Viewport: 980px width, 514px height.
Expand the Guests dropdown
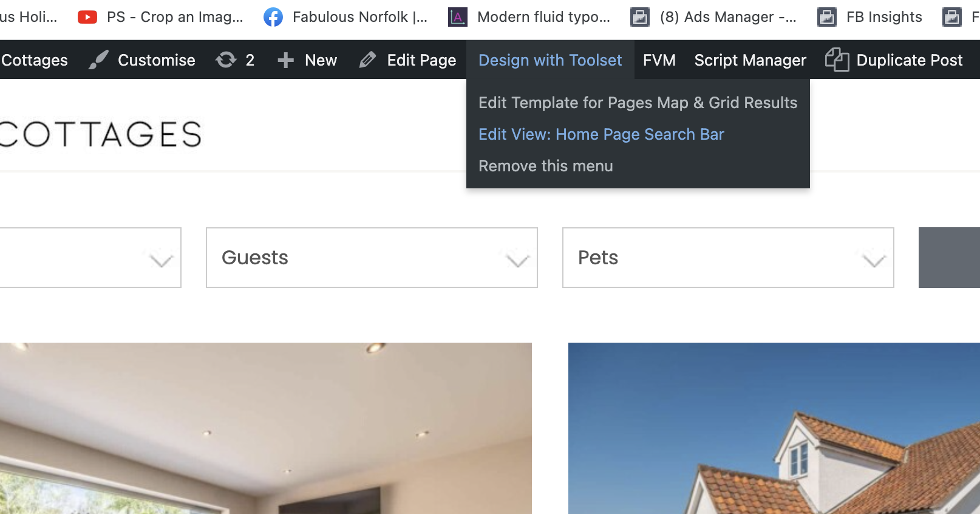click(x=372, y=258)
